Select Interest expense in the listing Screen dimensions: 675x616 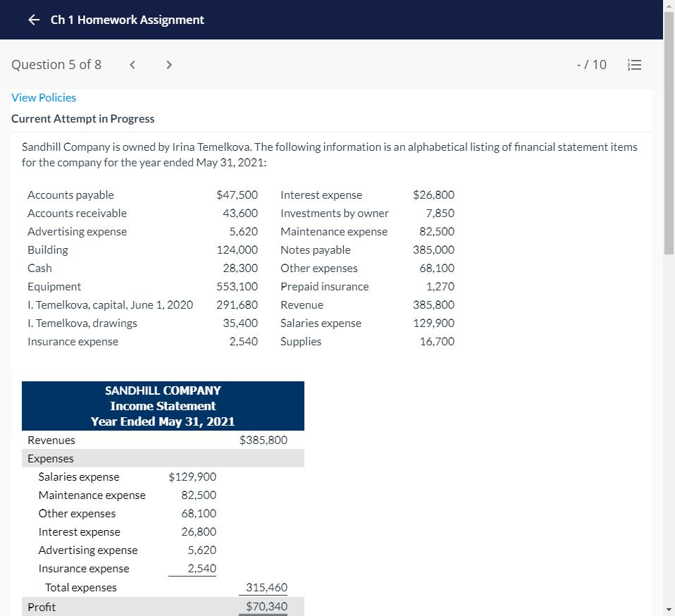point(321,195)
